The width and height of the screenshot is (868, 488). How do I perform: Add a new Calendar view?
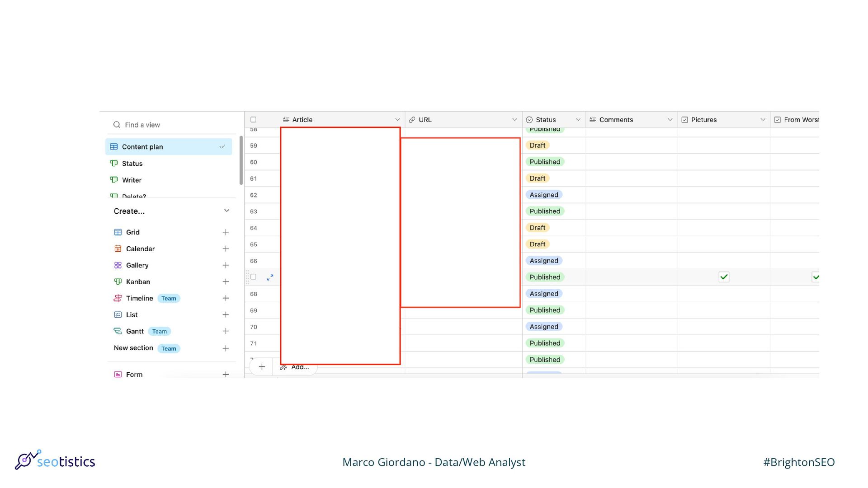(226, 249)
